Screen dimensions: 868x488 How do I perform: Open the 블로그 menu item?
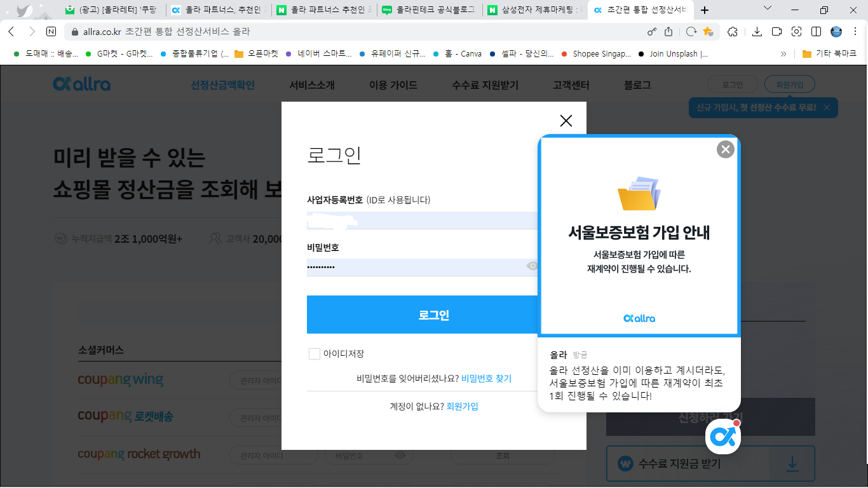(x=637, y=85)
